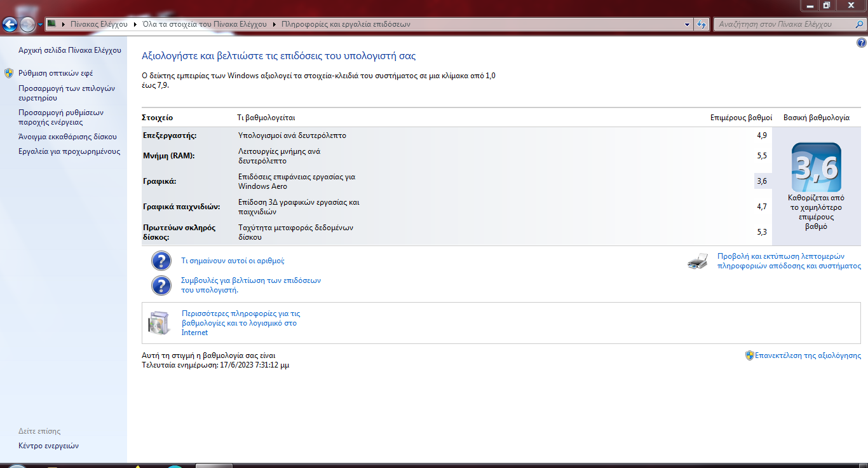Click question icon beside Συμβουλές για βελτίωση
Image resolution: width=868 pixels, height=468 pixels.
[161, 285]
